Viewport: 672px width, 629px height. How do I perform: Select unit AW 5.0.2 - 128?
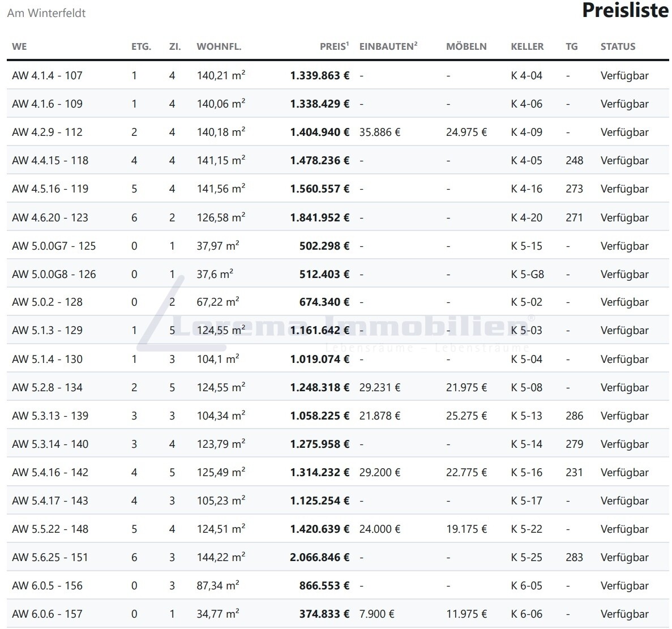[47, 302]
